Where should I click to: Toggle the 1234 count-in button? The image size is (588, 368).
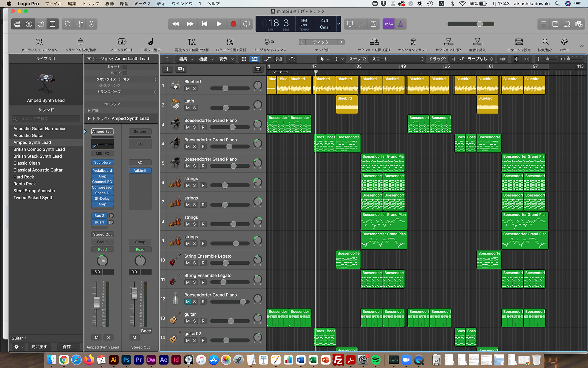click(389, 24)
